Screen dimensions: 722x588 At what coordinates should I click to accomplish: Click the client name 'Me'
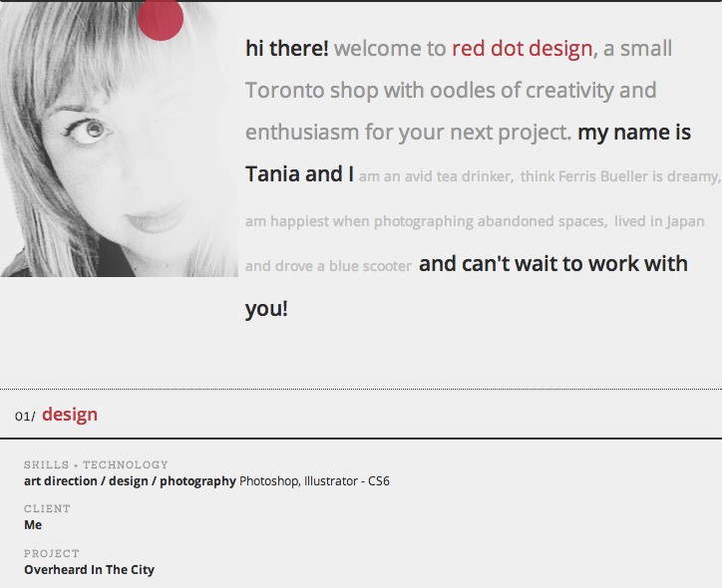click(x=33, y=525)
